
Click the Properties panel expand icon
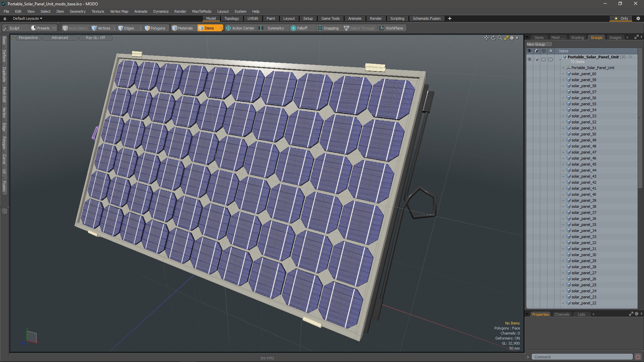631,314
